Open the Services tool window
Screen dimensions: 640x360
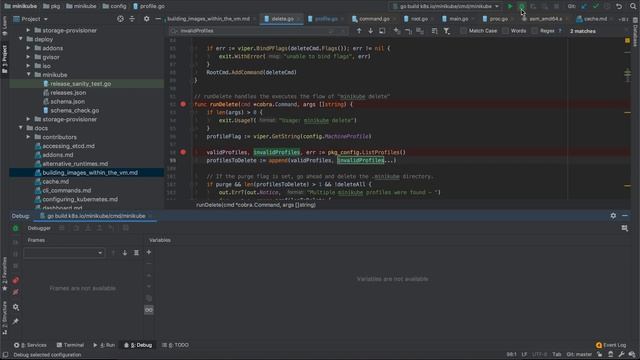coord(30,345)
